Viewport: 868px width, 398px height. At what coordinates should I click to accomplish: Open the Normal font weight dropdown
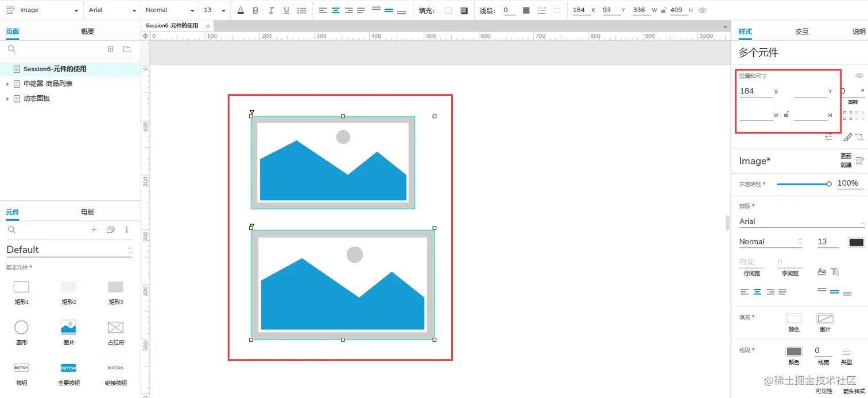[169, 10]
